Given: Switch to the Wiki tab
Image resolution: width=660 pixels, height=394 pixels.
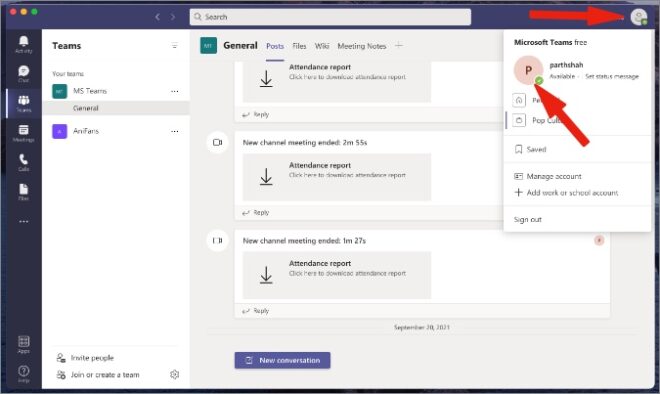Looking at the screenshot, I should (322, 46).
